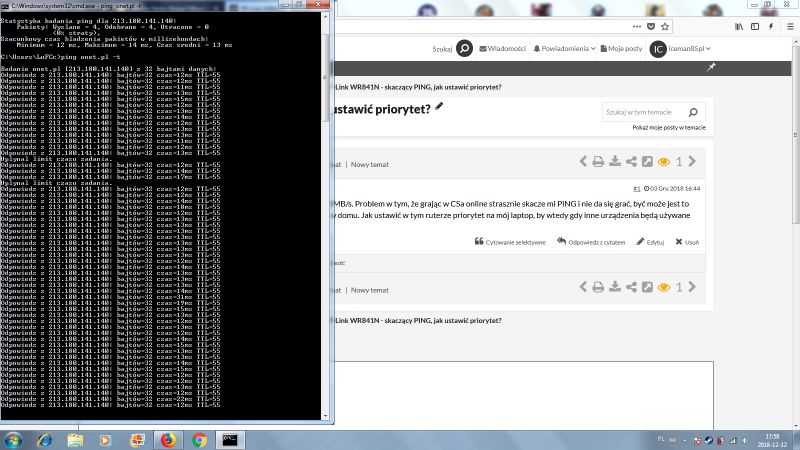This screenshot has height=450, width=800.
Task: Focus the 'Szukaj w tym temacie' search field
Action: click(x=644, y=112)
